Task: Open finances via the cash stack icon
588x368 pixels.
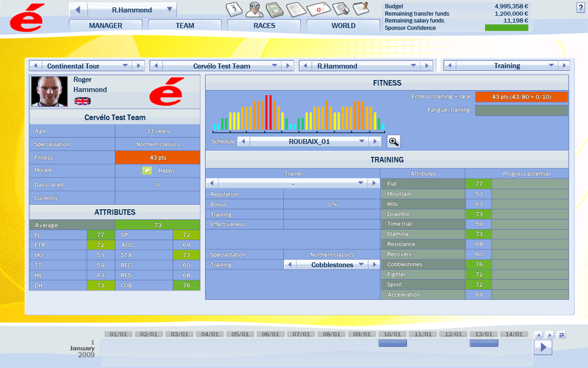Action: pos(275,9)
